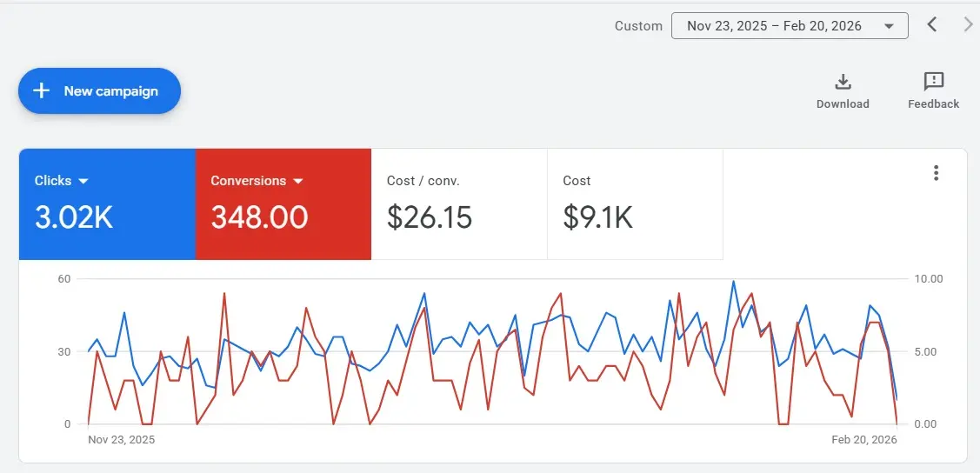Viewport: 980px width, 473px height.
Task: Click the Custom date label
Action: (638, 26)
